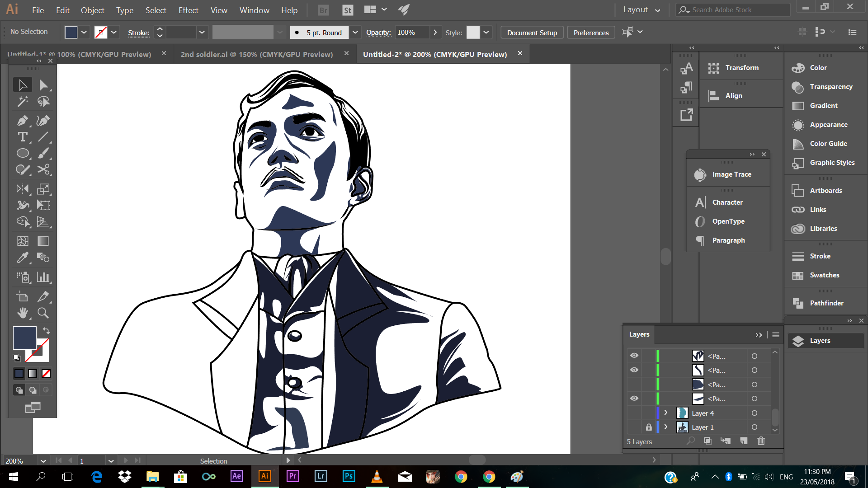The height and width of the screenshot is (488, 868).
Task: Select the Scale tool
Action: [43, 189]
